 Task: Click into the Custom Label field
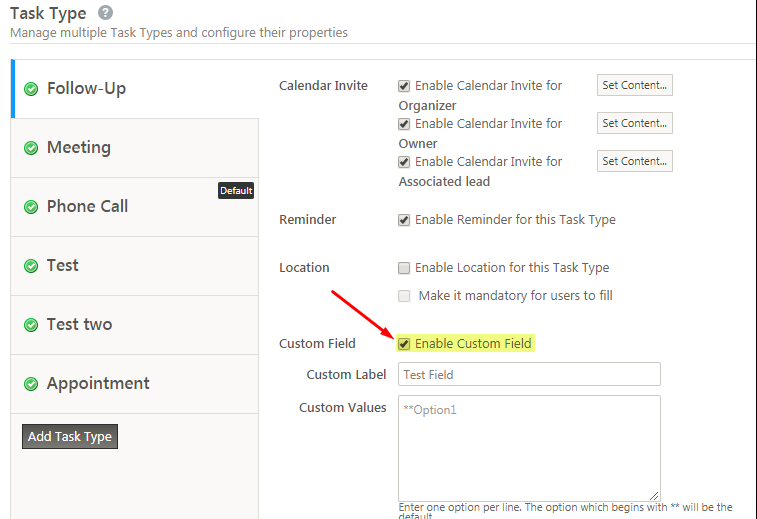click(529, 374)
